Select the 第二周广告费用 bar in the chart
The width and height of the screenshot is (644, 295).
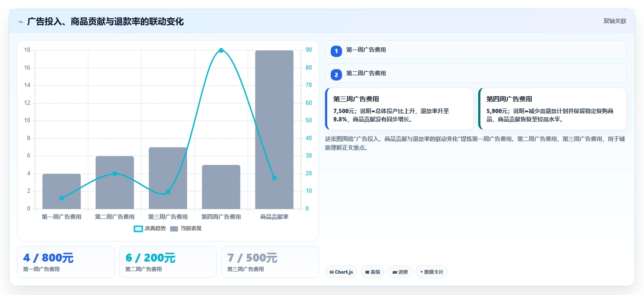[115, 182]
